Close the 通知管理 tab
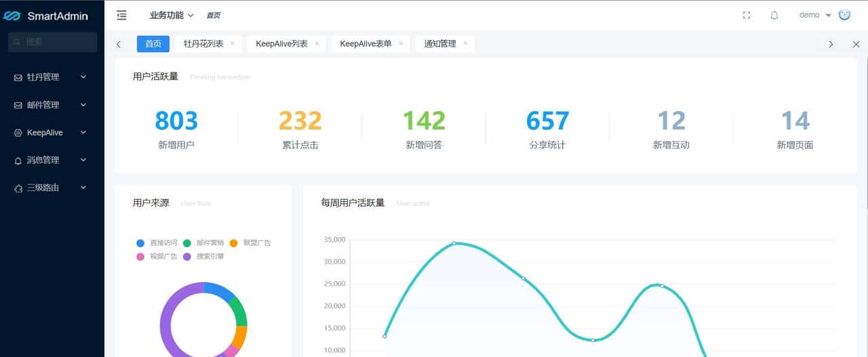This screenshot has width=868, height=357. point(465,43)
